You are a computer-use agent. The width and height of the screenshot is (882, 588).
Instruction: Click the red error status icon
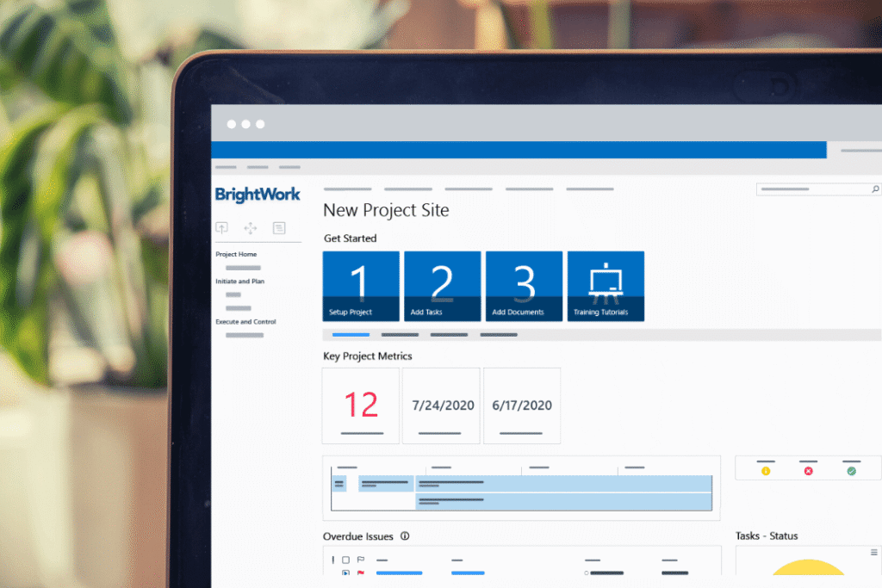(807, 472)
